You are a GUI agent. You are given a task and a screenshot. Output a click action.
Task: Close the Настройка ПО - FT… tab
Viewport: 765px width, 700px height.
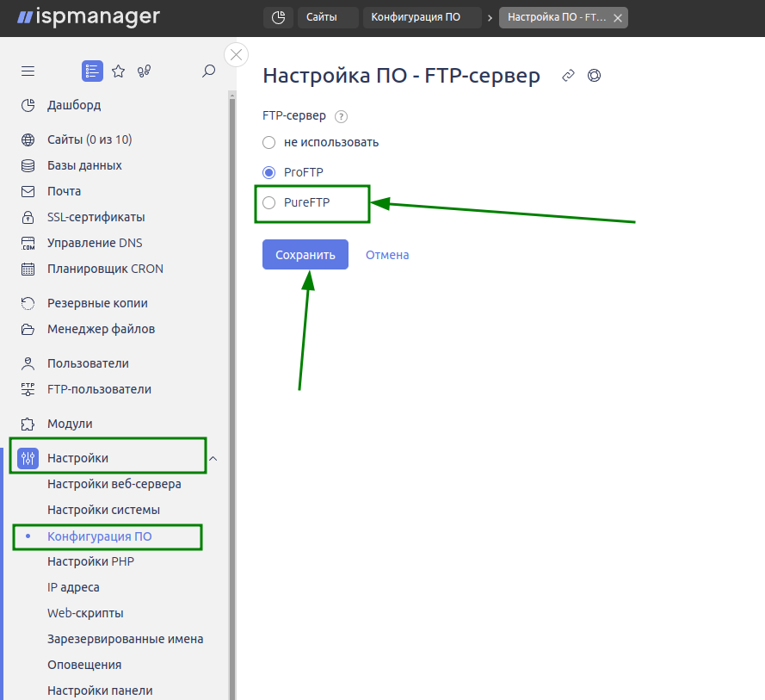coord(618,18)
